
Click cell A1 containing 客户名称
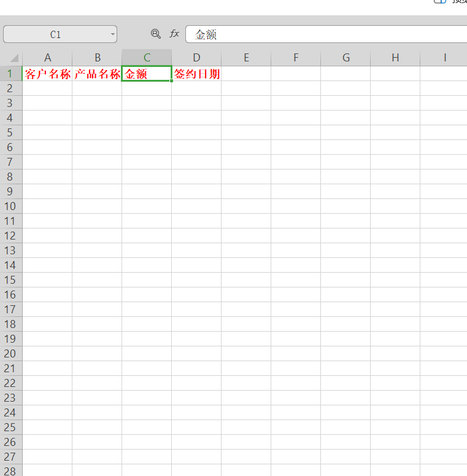pyautogui.click(x=47, y=74)
